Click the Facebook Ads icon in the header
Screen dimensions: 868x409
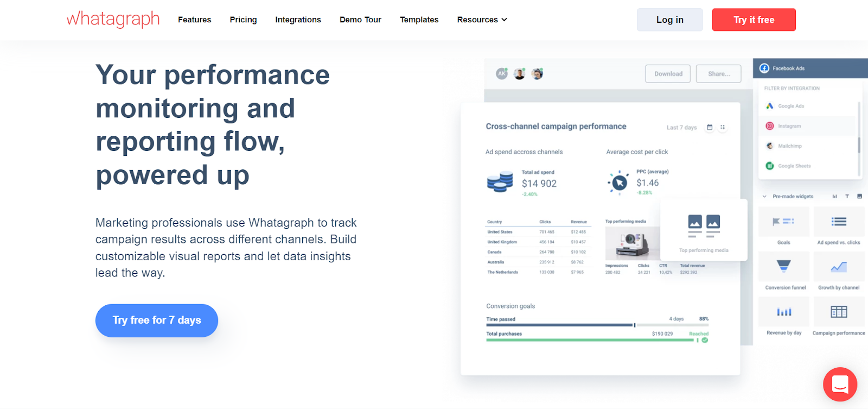click(x=764, y=68)
